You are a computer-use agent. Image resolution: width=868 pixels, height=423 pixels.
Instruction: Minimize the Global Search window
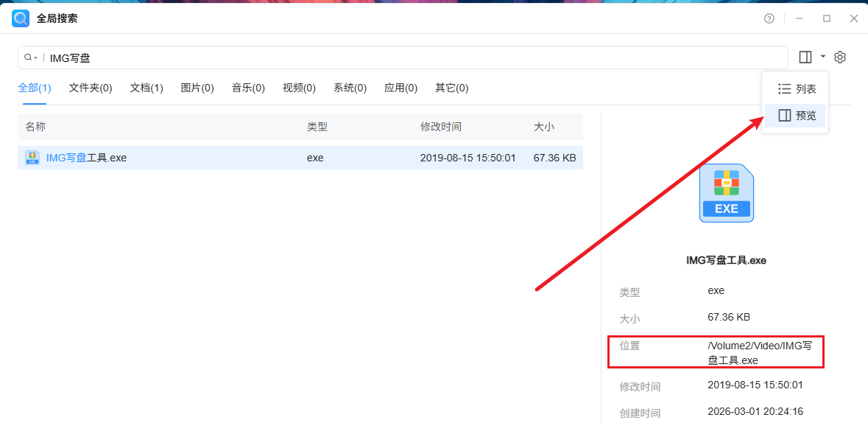click(800, 18)
